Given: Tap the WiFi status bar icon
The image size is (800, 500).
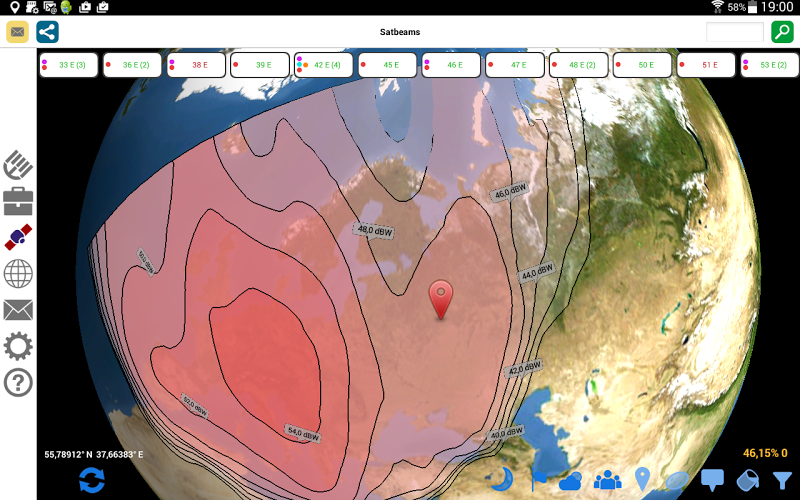Looking at the screenshot, I should tap(717, 7).
